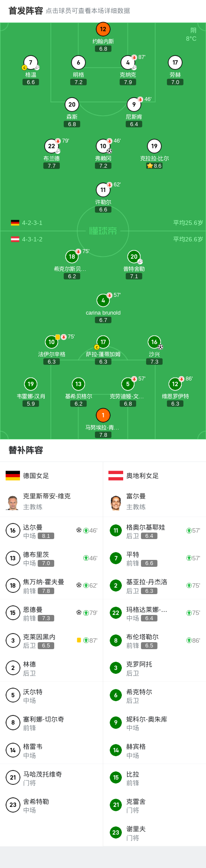
Task: Open carina brunold number 4 icon
Action: pos(103,300)
